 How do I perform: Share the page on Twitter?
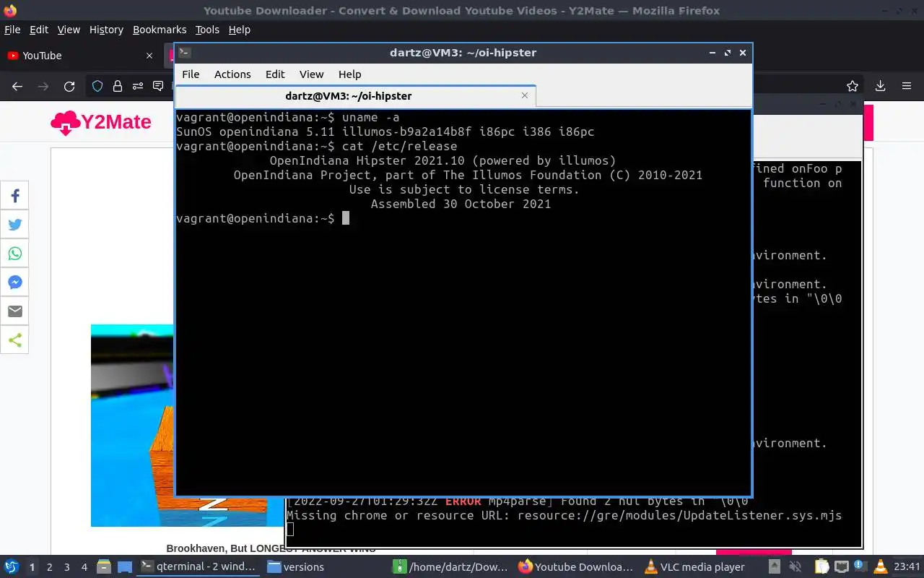point(14,225)
